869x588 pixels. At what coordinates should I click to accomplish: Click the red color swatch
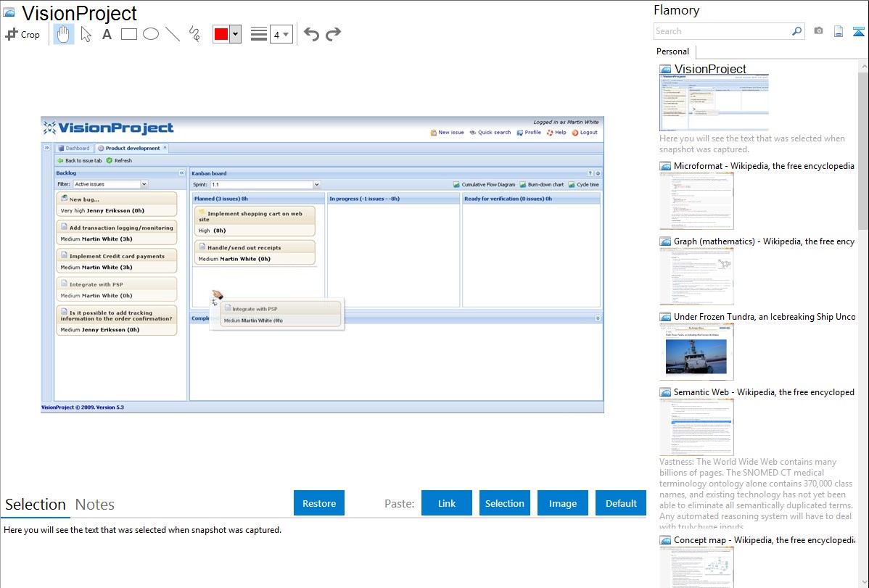click(x=221, y=34)
